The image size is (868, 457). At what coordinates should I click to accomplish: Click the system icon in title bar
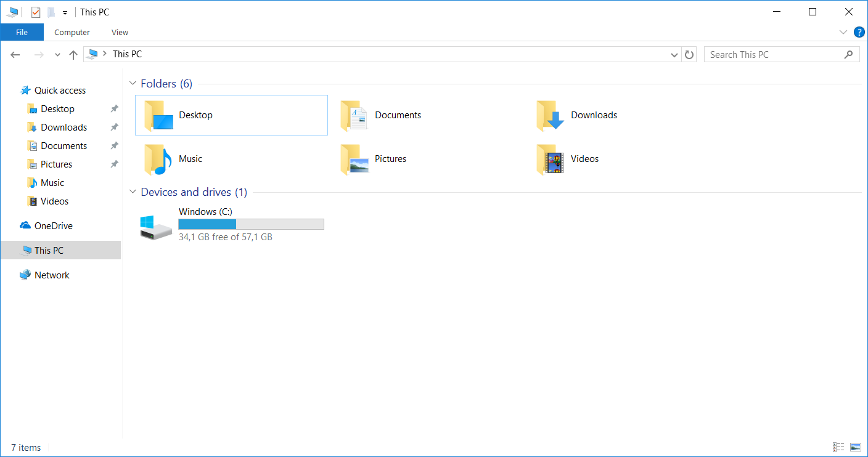pos(12,12)
